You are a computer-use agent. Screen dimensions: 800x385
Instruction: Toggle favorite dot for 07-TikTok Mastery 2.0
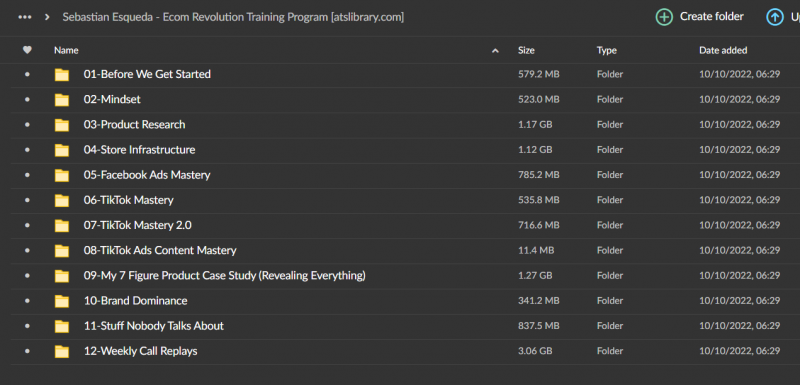[27, 225]
